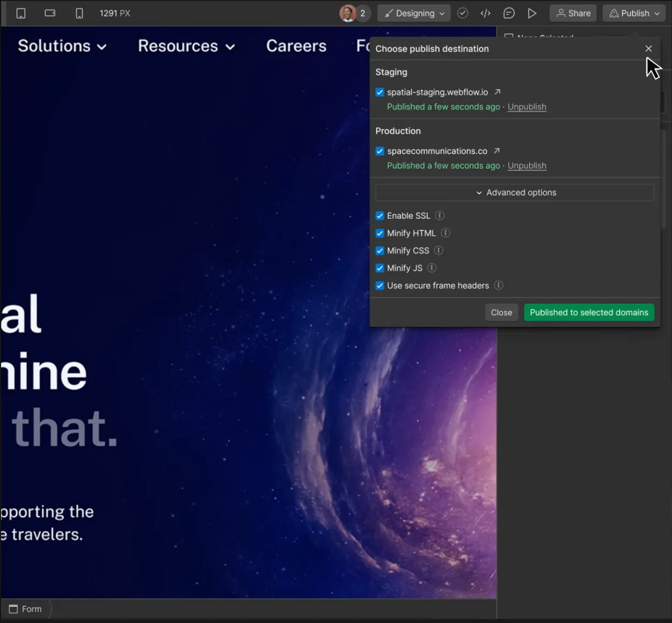Click the spacecommunications.co domain text
This screenshot has height=623, width=672.
(x=437, y=151)
